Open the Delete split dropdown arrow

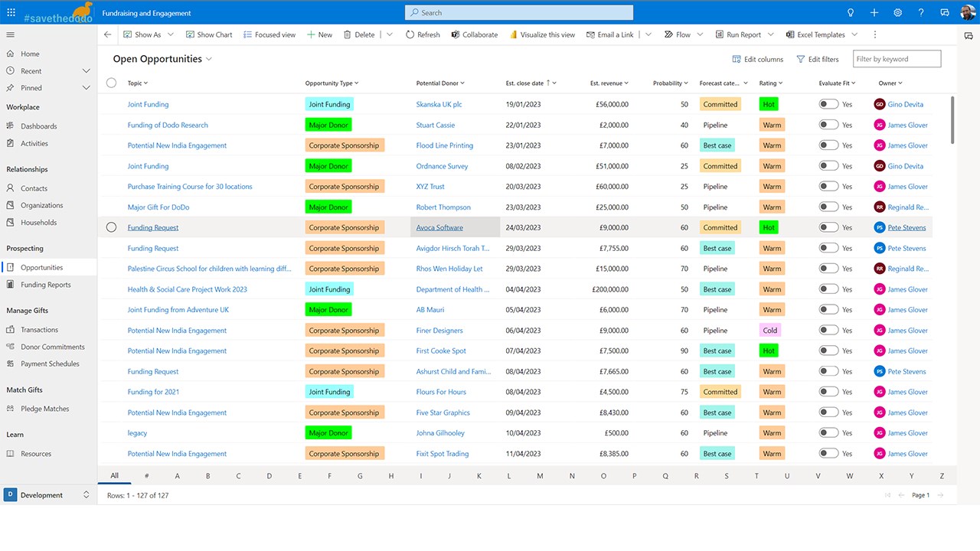(x=390, y=34)
